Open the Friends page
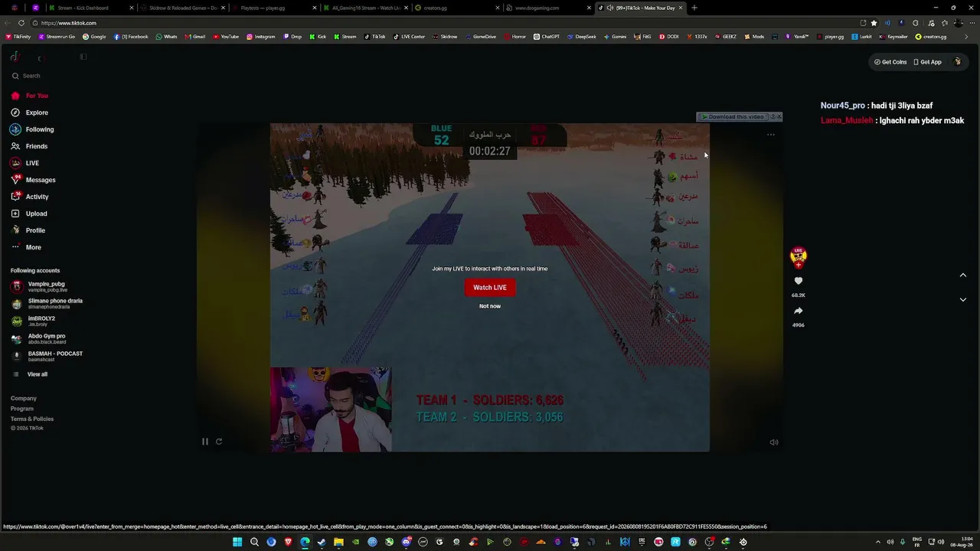This screenshot has height=551, width=980. click(x=29, y=146)
